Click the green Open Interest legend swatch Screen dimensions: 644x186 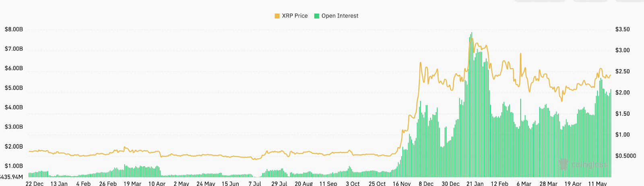[317, 16]
